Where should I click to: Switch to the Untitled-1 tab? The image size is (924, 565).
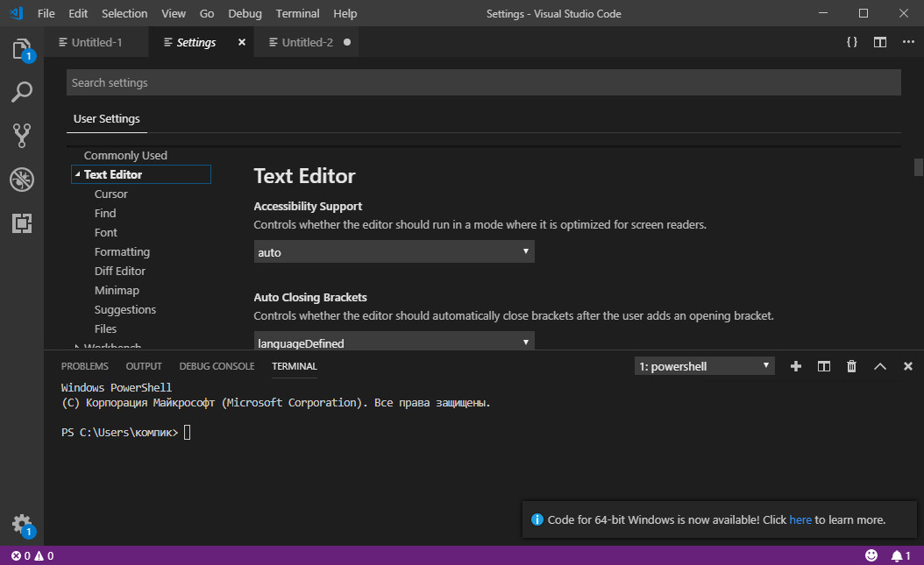pyautogui.click(x=96, y=42)
